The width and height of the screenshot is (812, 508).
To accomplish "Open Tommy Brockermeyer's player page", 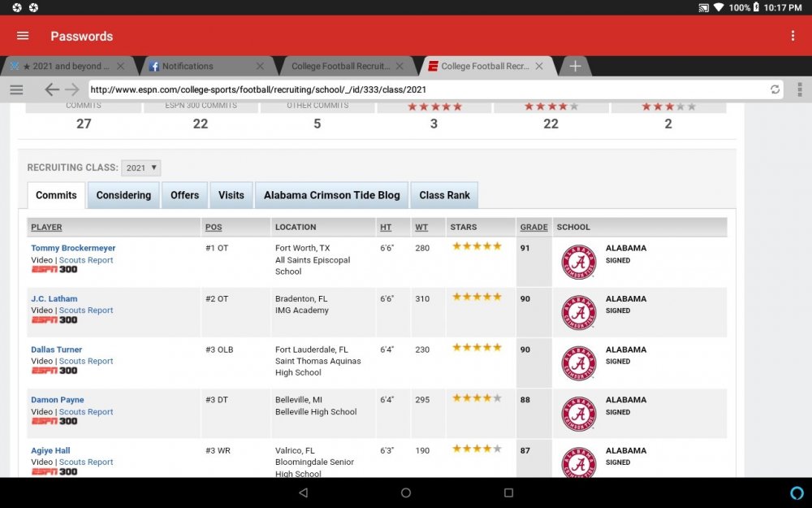I will (73, 248).
